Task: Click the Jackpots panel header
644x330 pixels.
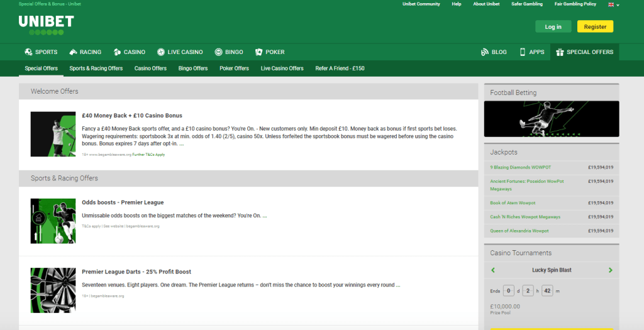Action: click(x=552, y=152)
